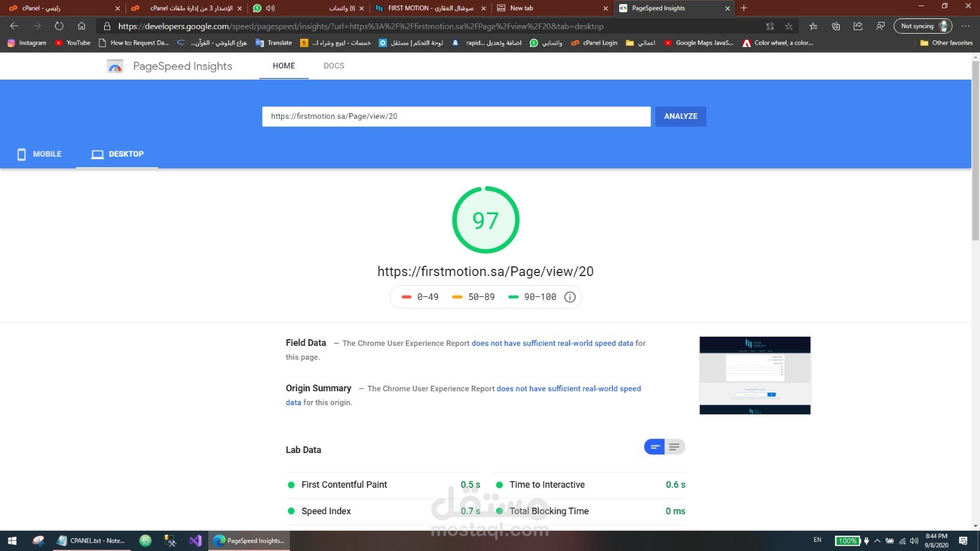This screenshot has height=551, width=980.
Task: Open Visual Studio from the taskbar
Action: pos(195,541)
